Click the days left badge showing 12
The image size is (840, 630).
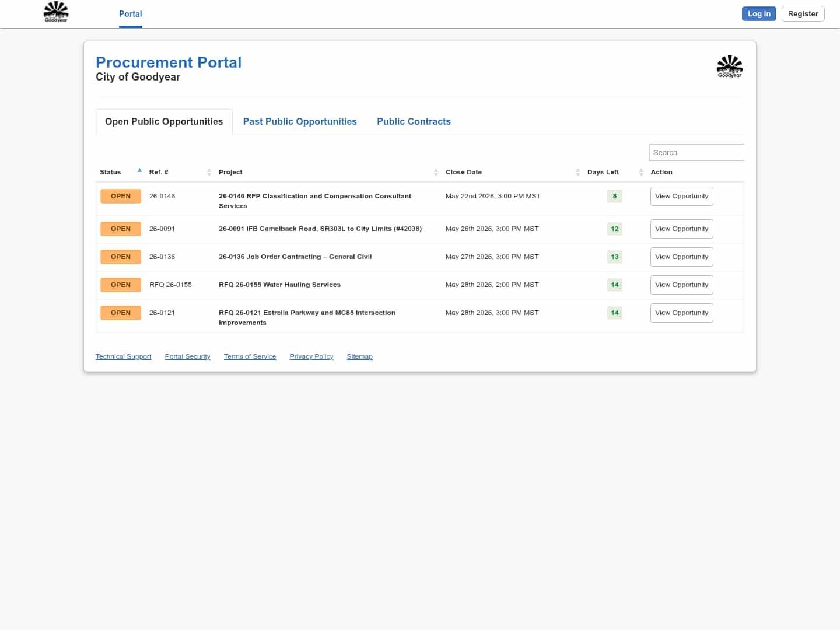615,229
